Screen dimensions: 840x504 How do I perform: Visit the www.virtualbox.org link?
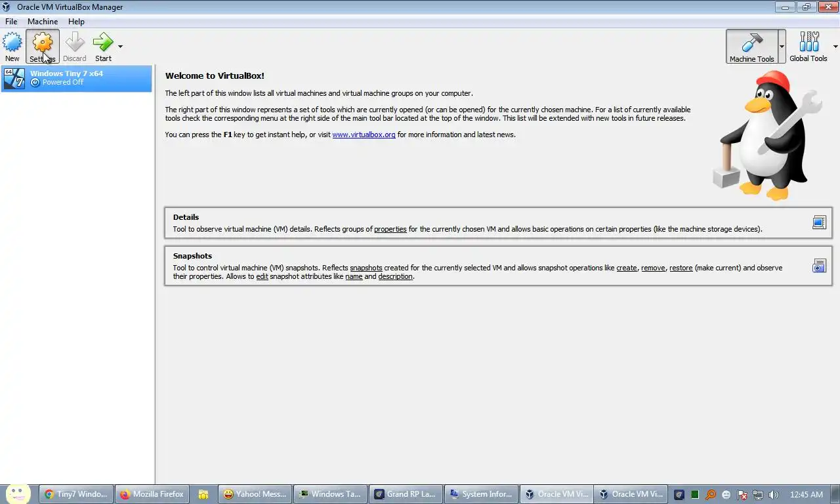[364, 135]
